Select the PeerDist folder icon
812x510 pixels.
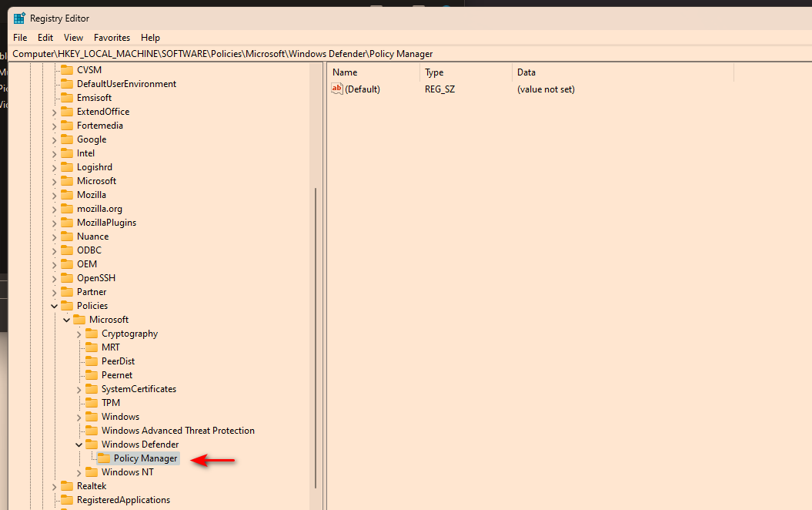[x=92, y=361]
